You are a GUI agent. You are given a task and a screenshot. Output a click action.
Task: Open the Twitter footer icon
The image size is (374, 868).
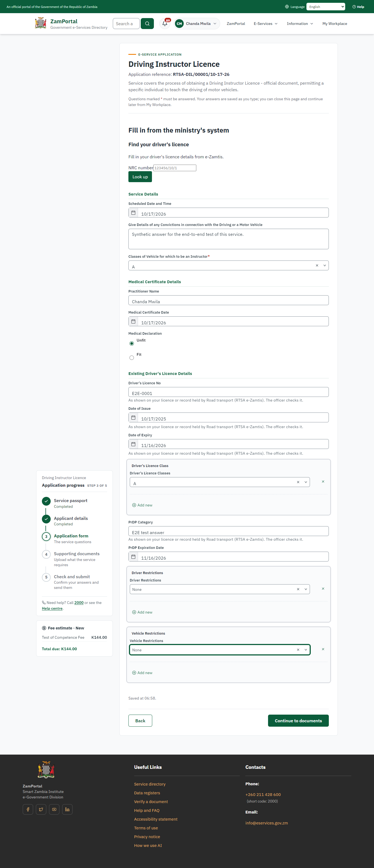point(41,809)
